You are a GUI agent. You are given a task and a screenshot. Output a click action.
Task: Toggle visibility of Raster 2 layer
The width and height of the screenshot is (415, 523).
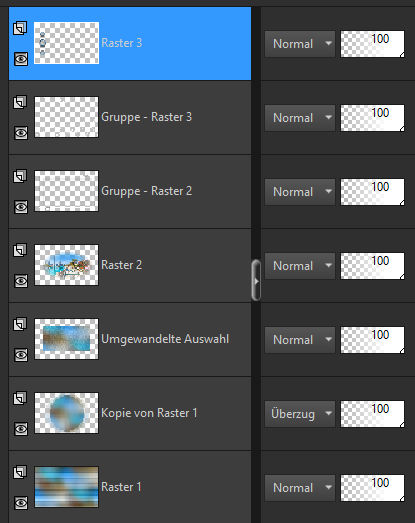[21, 281]
